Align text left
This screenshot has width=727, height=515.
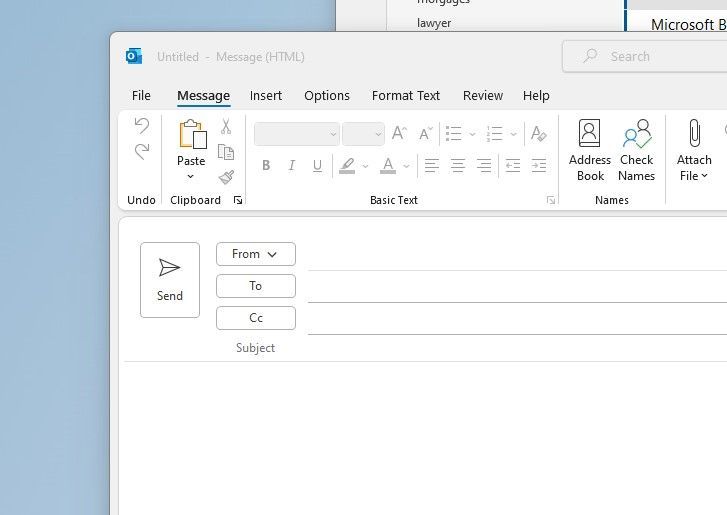[432, 165]
